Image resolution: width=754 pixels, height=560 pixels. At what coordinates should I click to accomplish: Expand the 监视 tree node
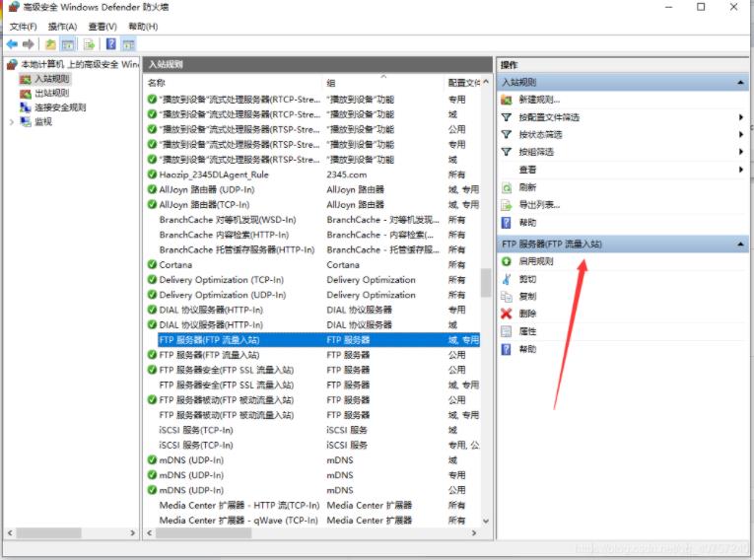pyautogui.click(x=12, y=122)
